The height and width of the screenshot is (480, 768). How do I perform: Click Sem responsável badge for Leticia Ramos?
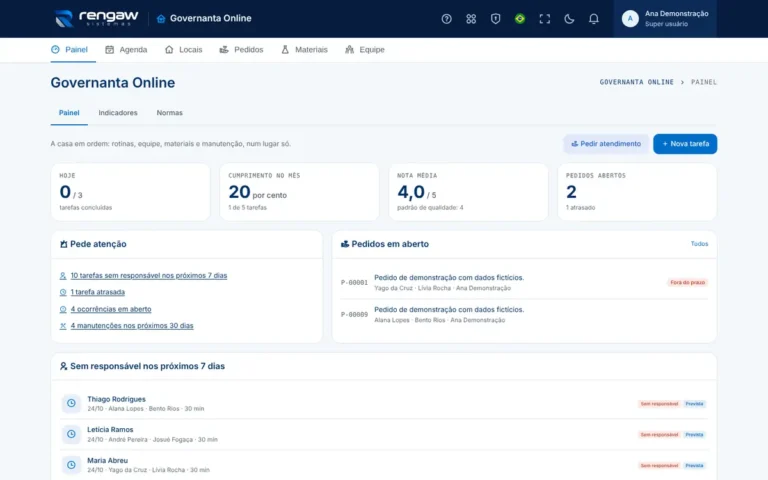[659, 434]
